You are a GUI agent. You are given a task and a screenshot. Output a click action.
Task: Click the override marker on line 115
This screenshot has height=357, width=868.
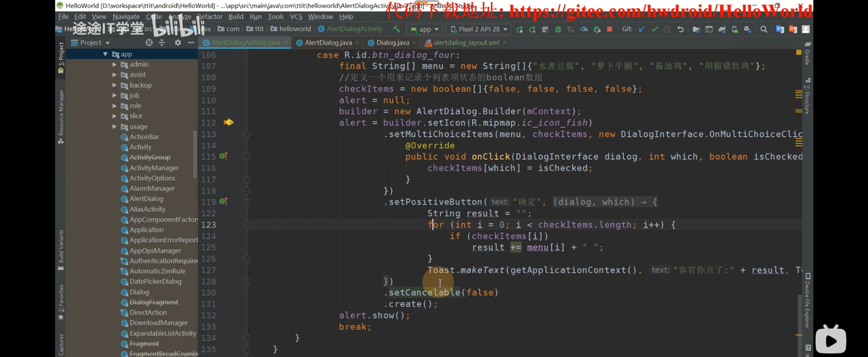click(223, 156)
